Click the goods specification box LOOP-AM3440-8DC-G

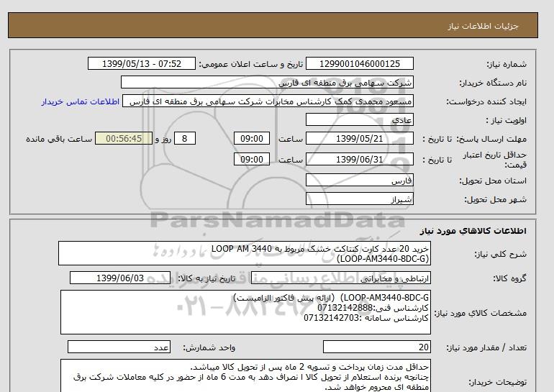pyautogui.click(x=245, y=312)
